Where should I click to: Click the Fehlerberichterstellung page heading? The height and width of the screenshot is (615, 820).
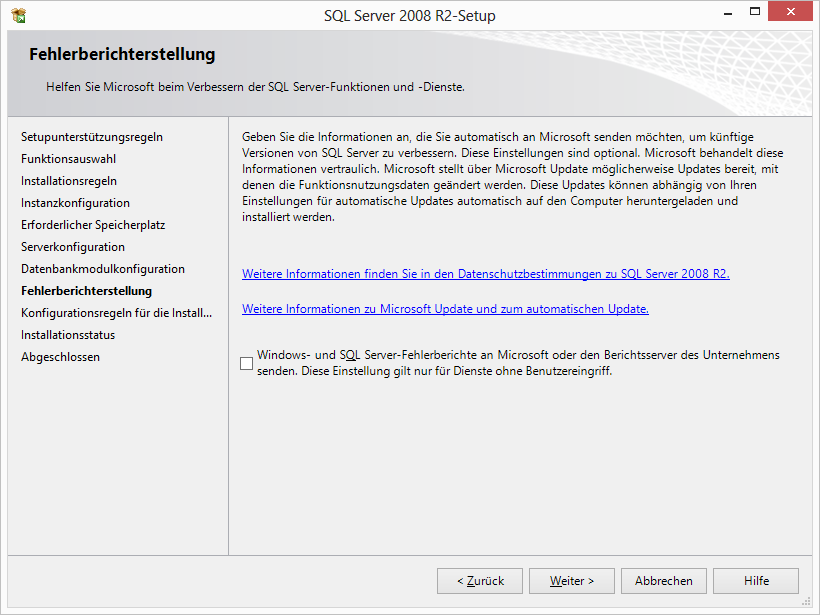click(x=122, y=54)
